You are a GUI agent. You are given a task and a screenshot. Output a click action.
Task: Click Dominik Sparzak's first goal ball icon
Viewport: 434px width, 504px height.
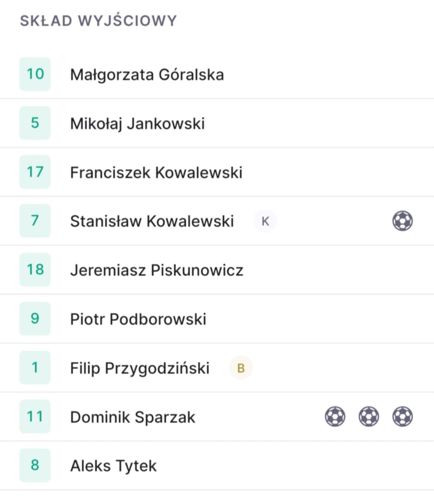click(x=335, y=416)
